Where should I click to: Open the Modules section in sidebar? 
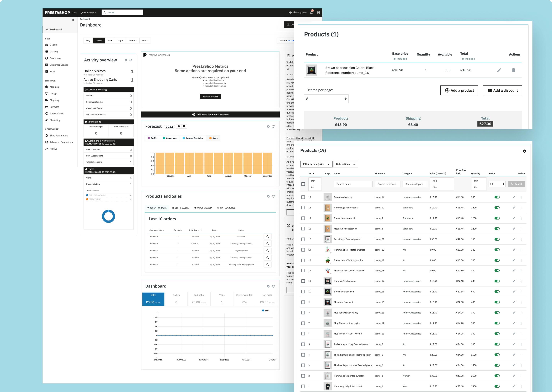(54, 87)
